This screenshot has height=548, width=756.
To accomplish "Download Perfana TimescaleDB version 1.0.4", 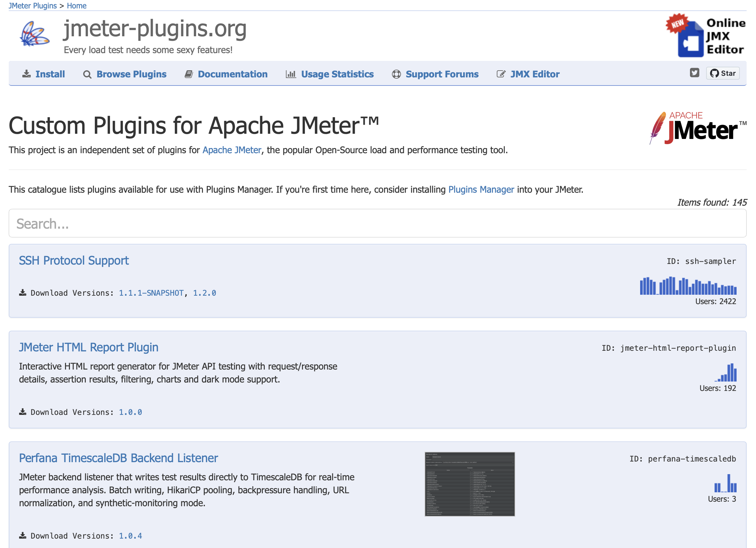I will tap(131, 536).
